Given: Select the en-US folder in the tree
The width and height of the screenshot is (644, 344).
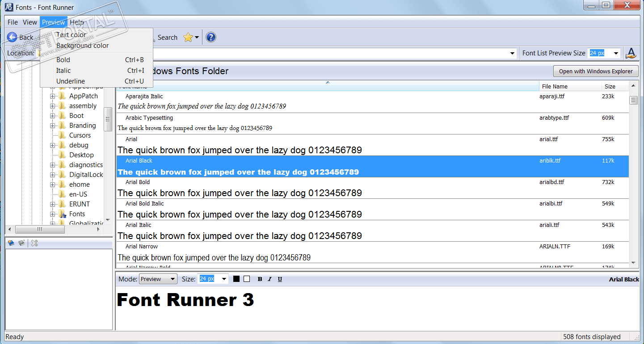Looking at the screenshot, I should (78, 194).
